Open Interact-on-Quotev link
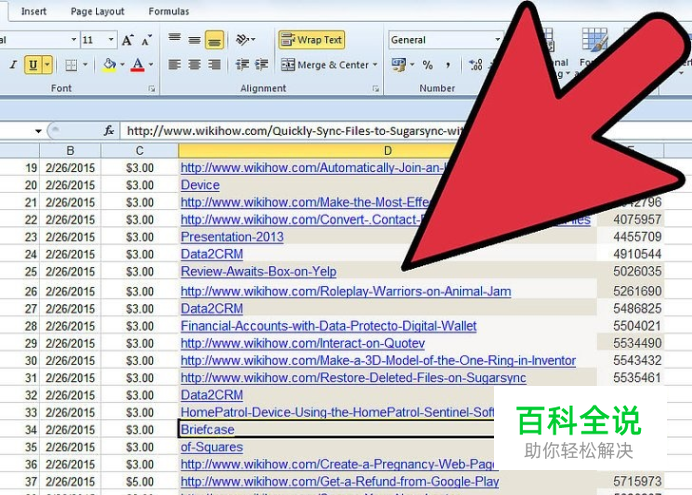Screen dimensions: 692x495 303,343
